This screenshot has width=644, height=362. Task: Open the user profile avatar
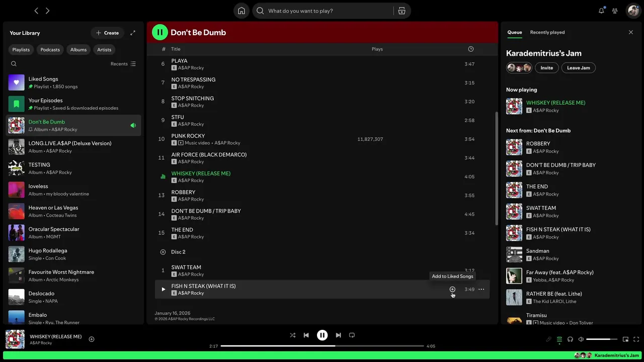(633, 11)
